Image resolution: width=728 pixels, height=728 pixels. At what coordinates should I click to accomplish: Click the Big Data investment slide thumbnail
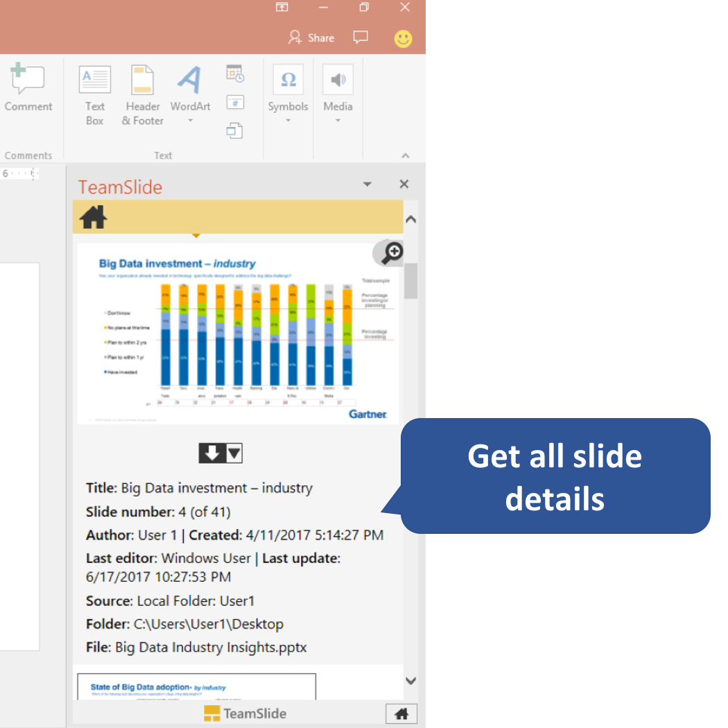[238, 333]
